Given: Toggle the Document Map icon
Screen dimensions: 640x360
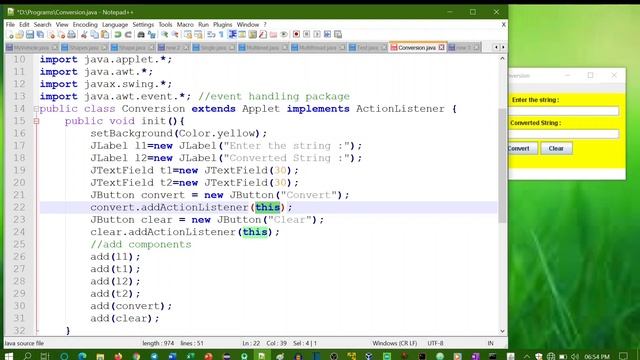Looking at the screenshot, I should coord(253,35).
